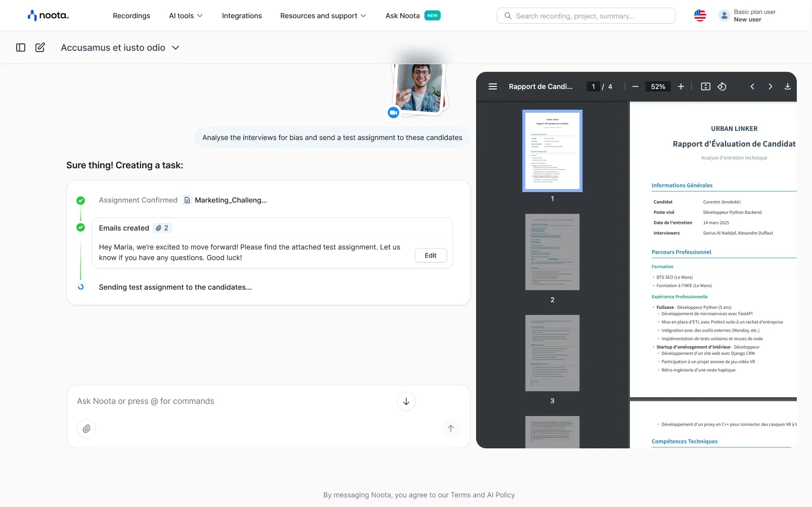Toggle the left sidebar panel

point(20,47)
